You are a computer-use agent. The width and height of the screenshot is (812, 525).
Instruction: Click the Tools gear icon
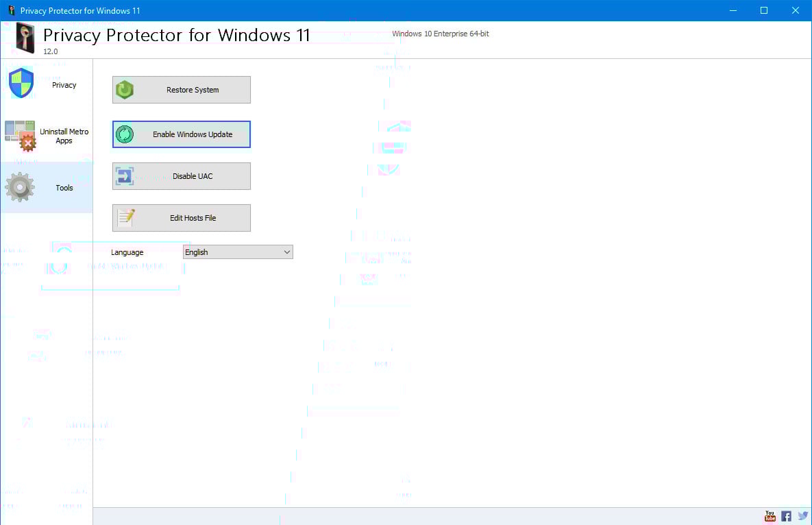click(20, 187)
